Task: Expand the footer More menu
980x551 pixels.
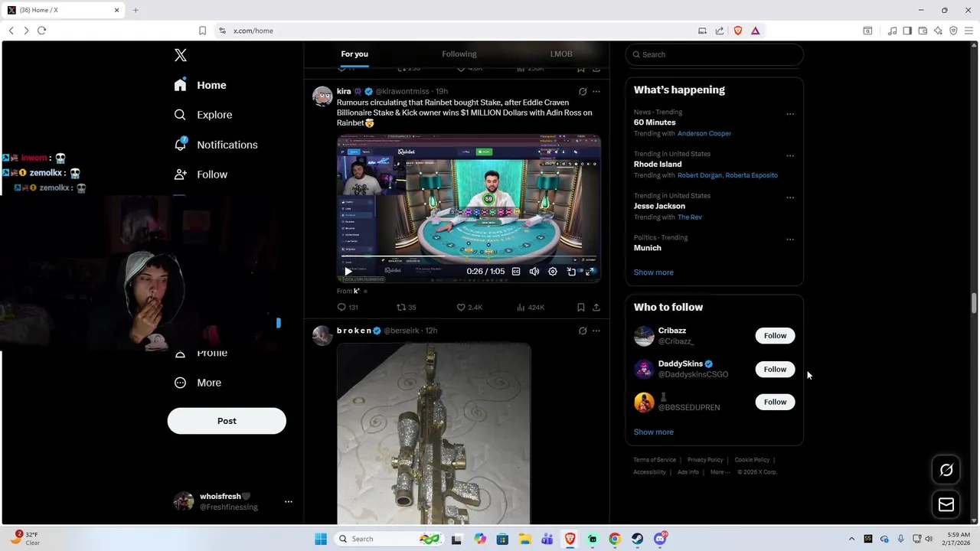Action: pos(720,472)
